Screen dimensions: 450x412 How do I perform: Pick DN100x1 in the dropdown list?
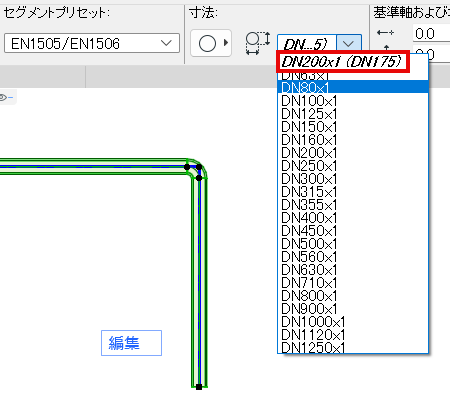click(x=353, y=100)
